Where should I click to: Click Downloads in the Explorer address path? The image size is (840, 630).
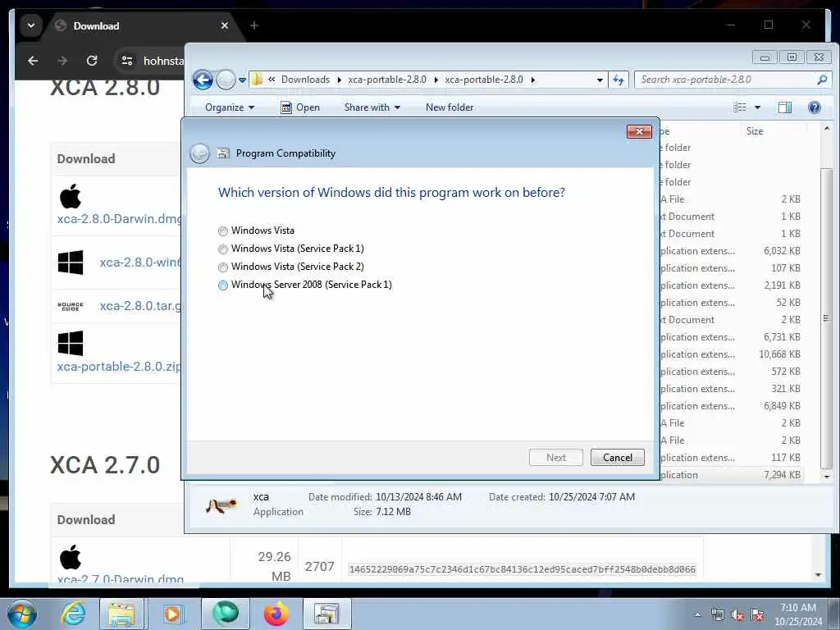pos(305,80)
